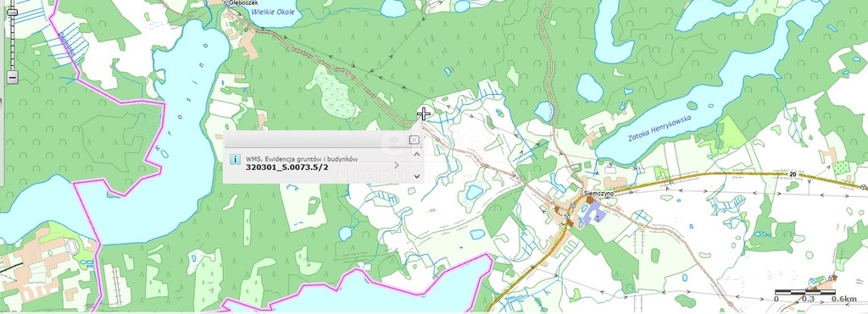Click the popup's scroll up arrow
Viewport: 868px width, 314px height.
pos(417,154)
